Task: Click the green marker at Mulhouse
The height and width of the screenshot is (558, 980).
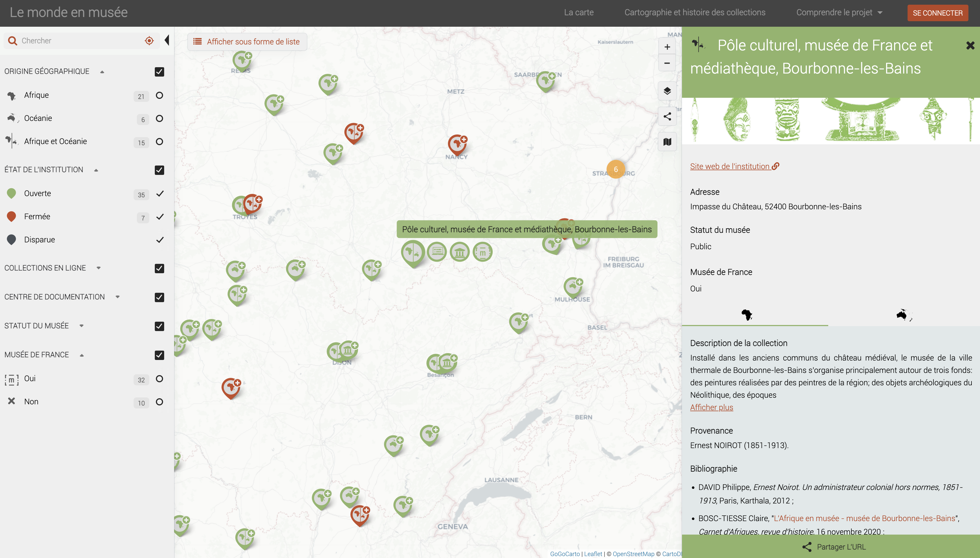Action: point(573,288)
